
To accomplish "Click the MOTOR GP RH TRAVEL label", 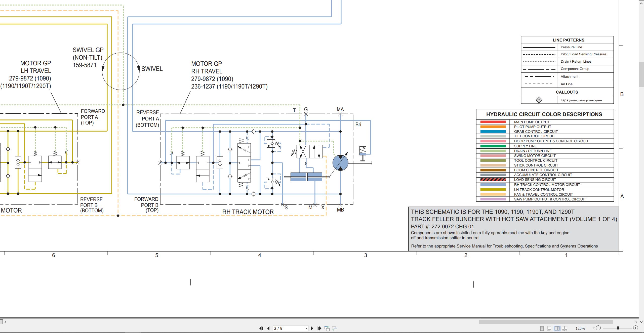I will [x=207, y=68].
